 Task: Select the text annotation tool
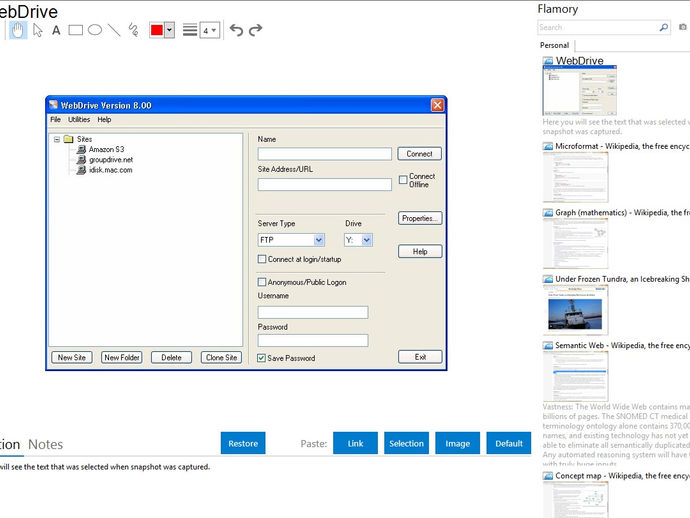pyautogui.click(x=56, y=30)
